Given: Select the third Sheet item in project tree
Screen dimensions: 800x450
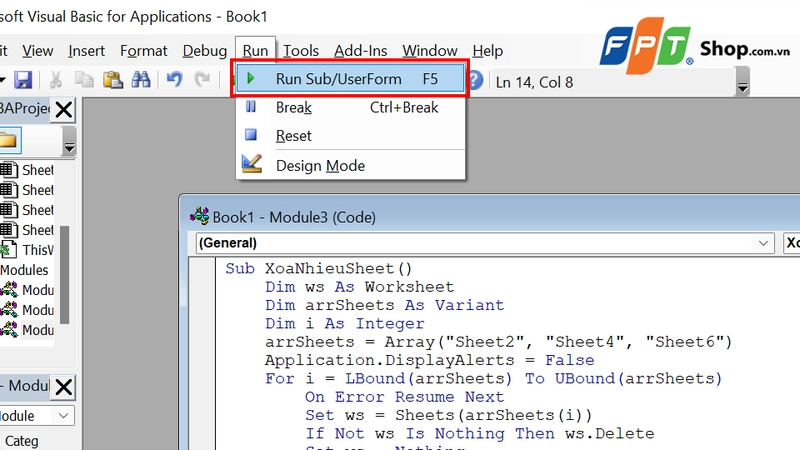Looking at the screenshot, I should [x=27, y=210].
